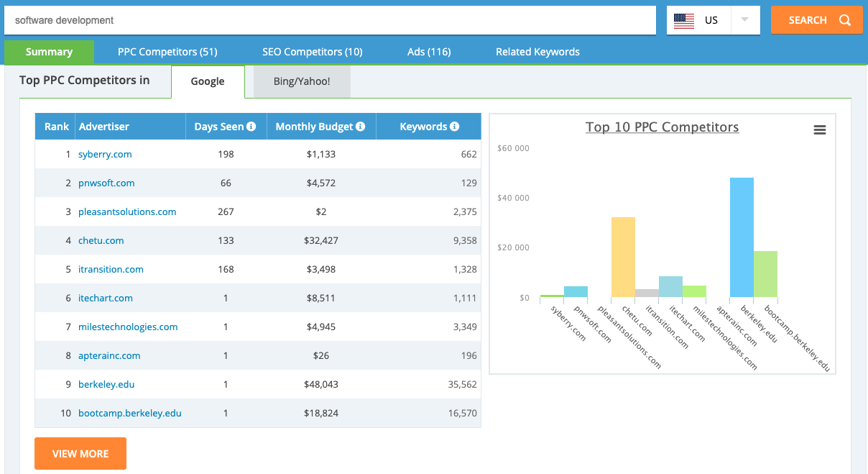The height and width of the screenshot is (474, 868).
Task: Click the gray itransition.com chart bar
Action: 647,293
